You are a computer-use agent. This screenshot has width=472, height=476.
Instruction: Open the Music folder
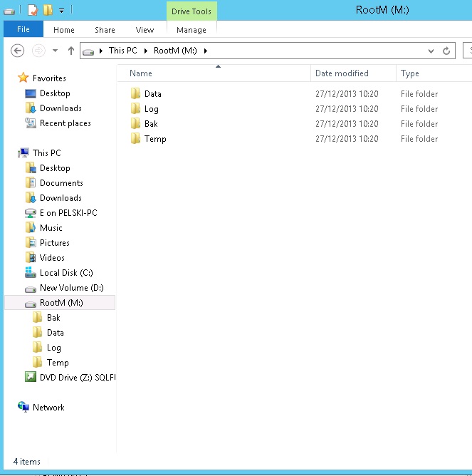51,228
